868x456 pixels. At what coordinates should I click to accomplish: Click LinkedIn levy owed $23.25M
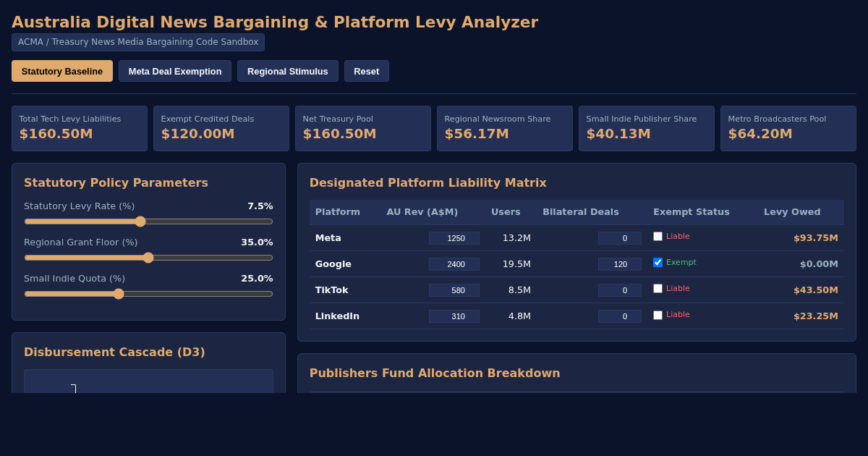pos(816,316)
